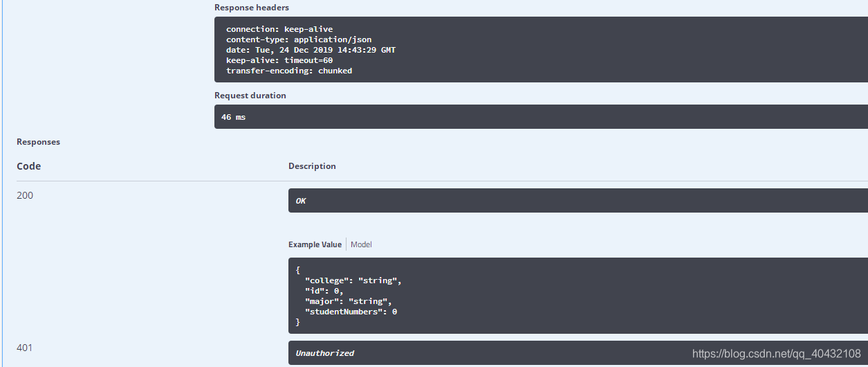Click the keep-alive: timeout=60 line
Screen dimensions: 868x367
(279, 60)
